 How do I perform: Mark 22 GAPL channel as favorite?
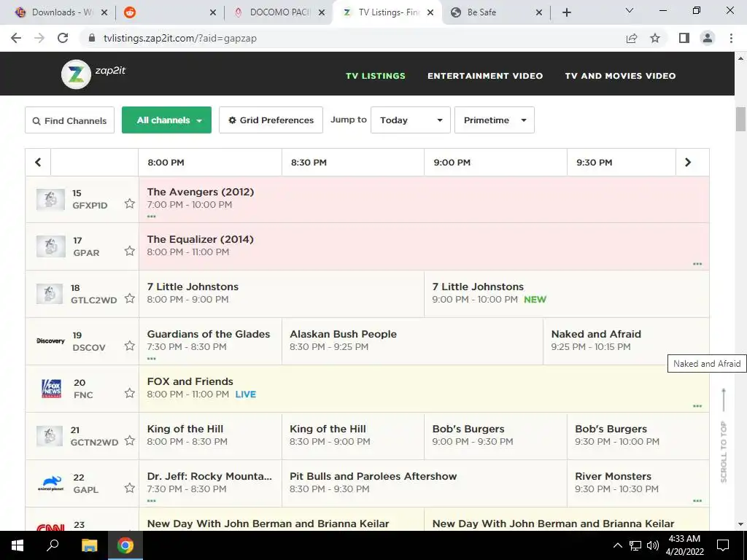[130, 488]
